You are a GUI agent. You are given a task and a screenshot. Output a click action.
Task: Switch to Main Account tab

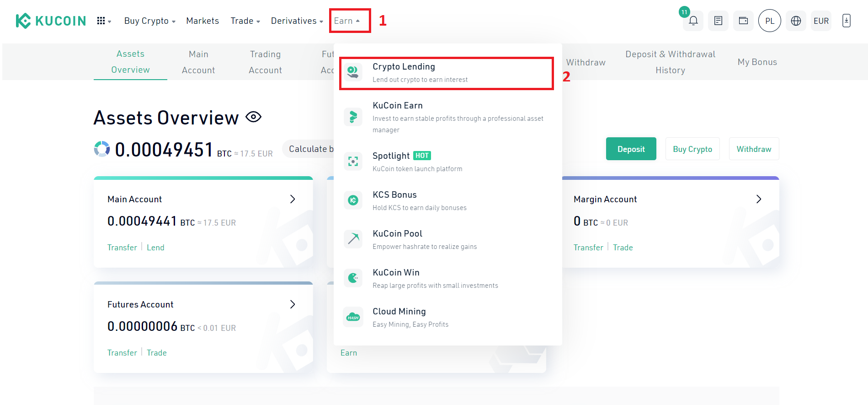(198, 62)
